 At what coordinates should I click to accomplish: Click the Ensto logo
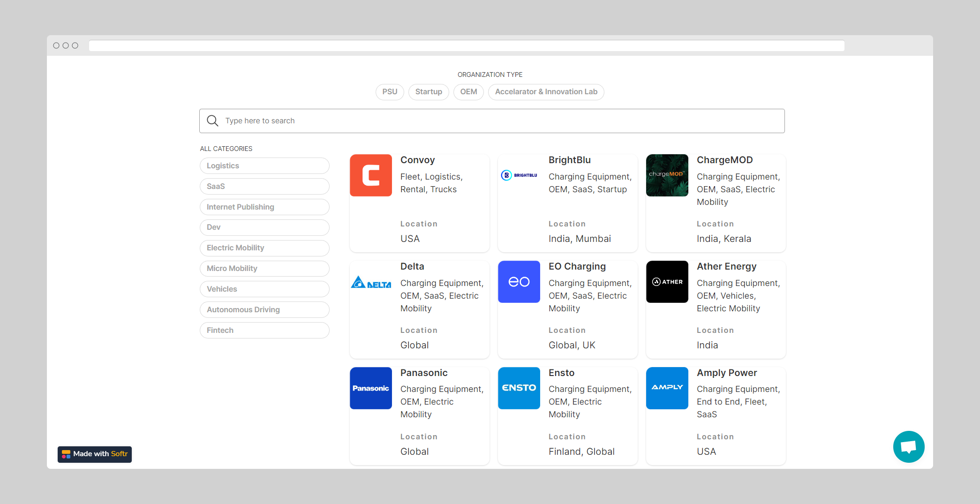519,388
